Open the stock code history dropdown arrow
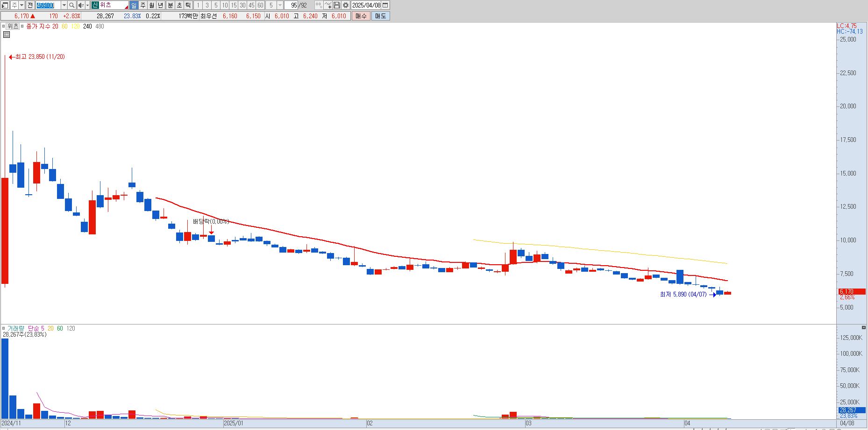Screen dimensions: 868x430 pyautogui.click(x=64, y=5)
